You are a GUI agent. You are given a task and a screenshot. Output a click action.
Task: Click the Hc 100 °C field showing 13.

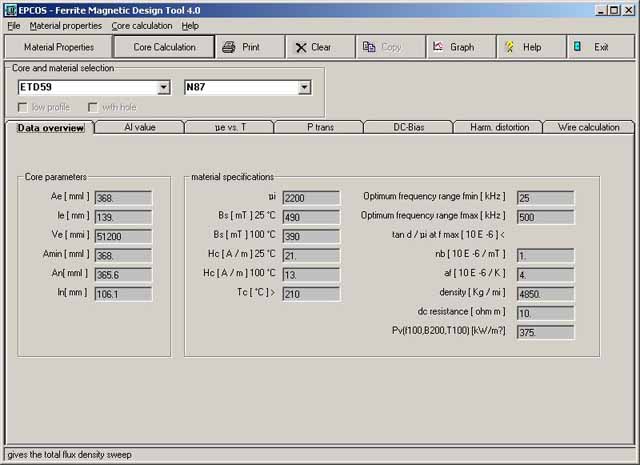[311, 275]
